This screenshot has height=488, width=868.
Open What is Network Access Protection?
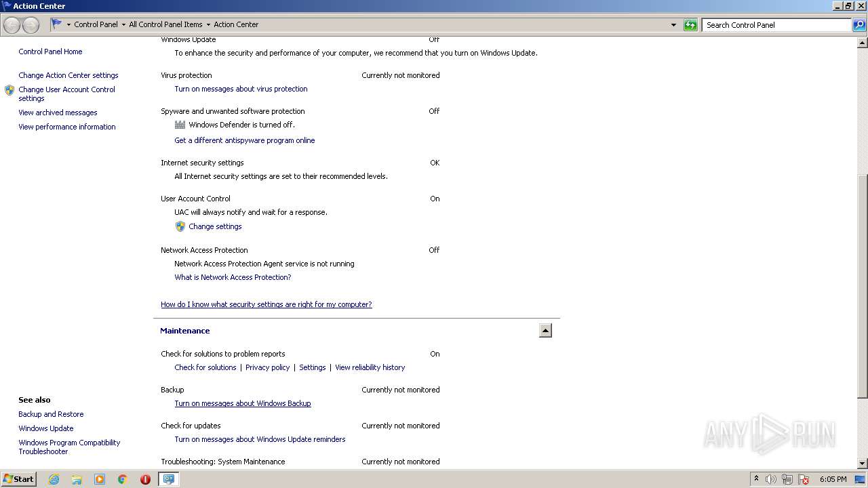click(233, 277)
